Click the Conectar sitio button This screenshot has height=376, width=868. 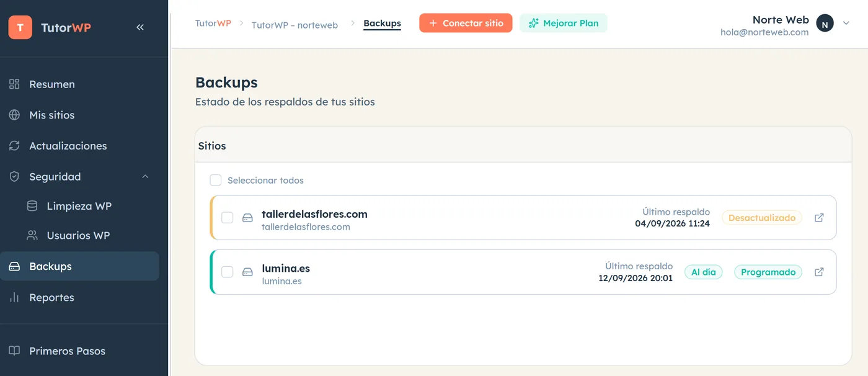pos(466,23)
